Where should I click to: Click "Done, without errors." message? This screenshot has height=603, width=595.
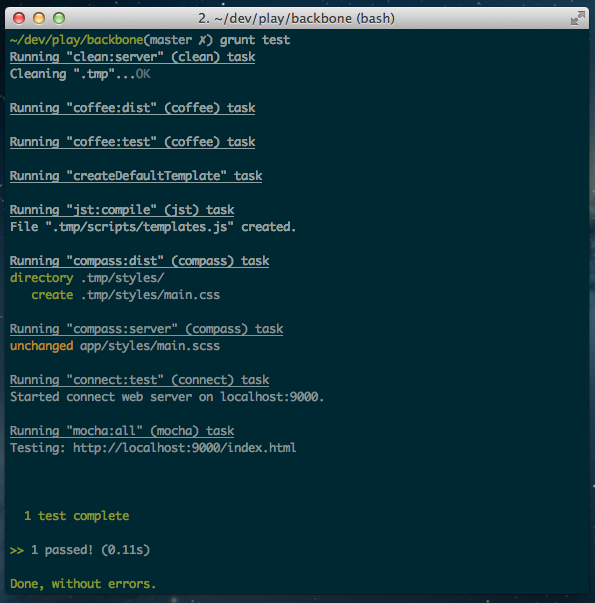(83, 584)
